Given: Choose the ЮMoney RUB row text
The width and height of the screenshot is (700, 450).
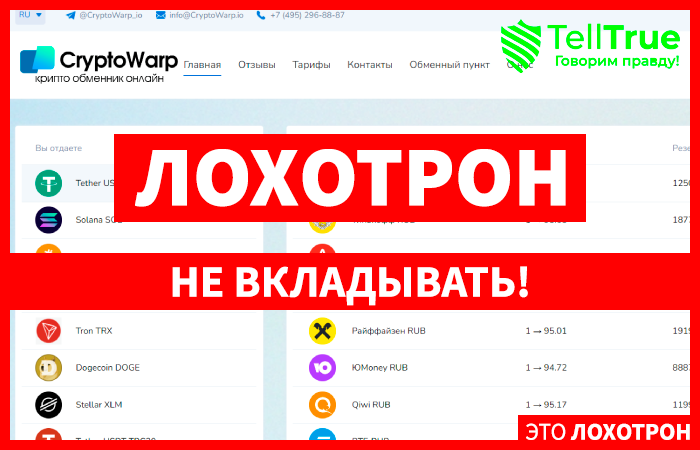Looking at the screenshot, I should pyautogui.click(x=379, y=368).
